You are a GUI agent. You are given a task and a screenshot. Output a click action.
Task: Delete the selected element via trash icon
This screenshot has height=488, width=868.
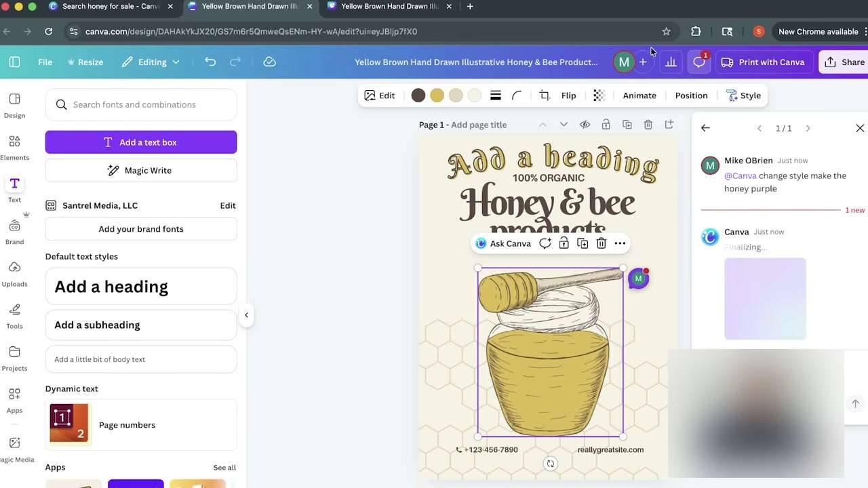(601, 243)
